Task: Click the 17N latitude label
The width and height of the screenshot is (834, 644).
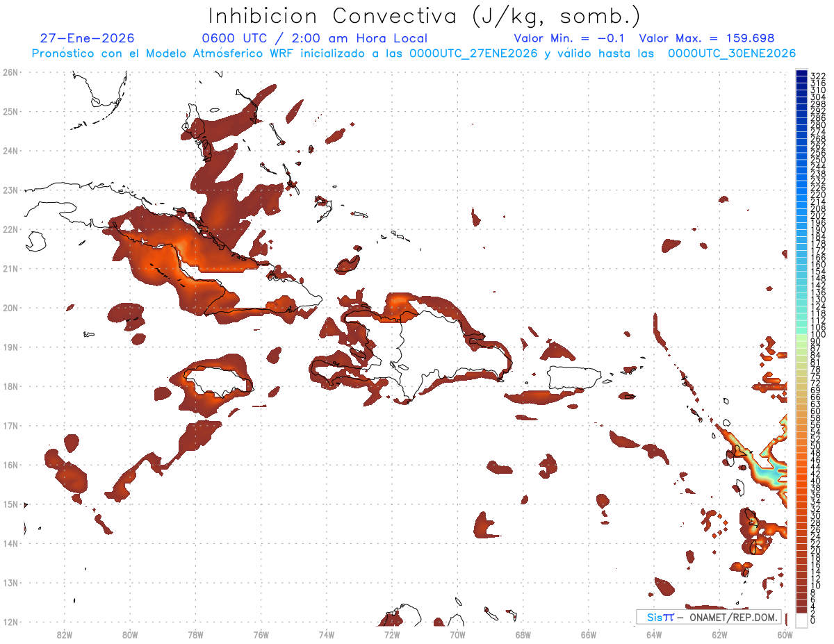Action: coord(10,425)
